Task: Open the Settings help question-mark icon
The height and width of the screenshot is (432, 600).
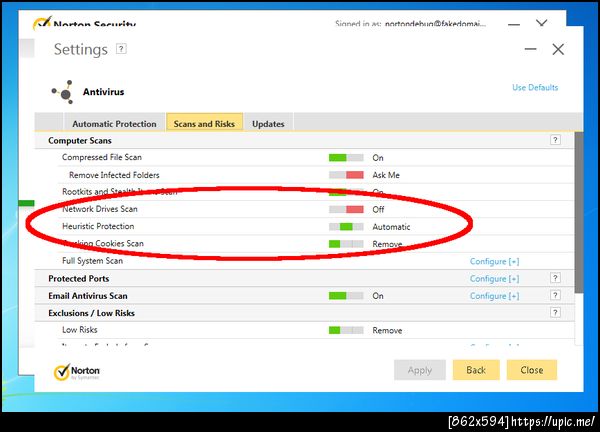Action: (121, 49)
